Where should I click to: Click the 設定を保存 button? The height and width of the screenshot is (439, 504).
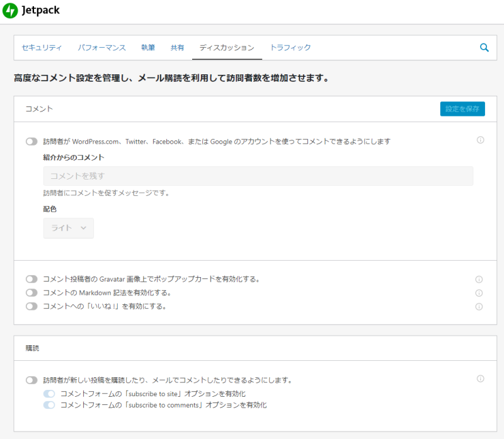pyautogui.click(x=462, y=109)
